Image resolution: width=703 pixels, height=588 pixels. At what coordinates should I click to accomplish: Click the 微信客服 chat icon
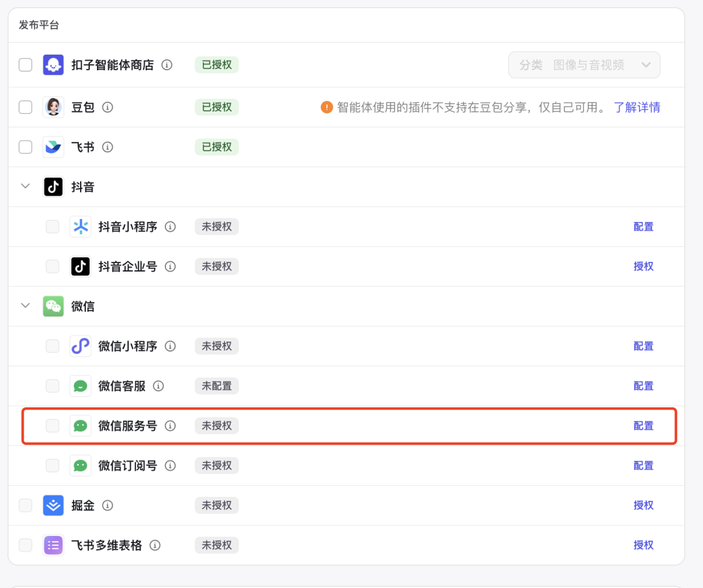[80, 385]
